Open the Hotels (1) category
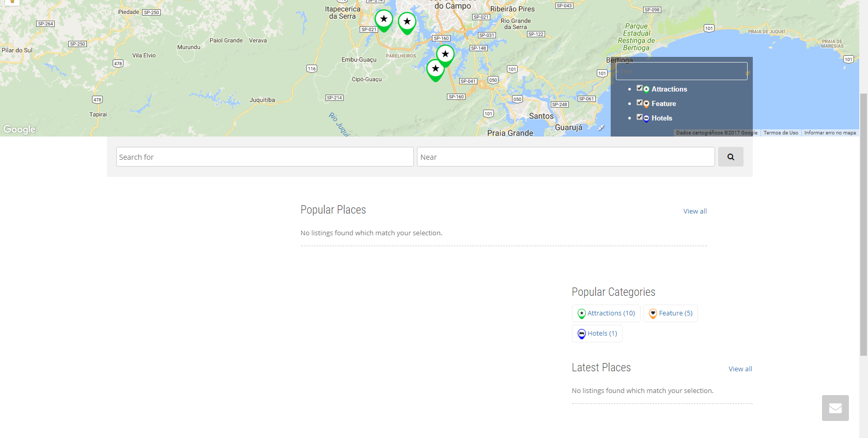 click(597, 334)
